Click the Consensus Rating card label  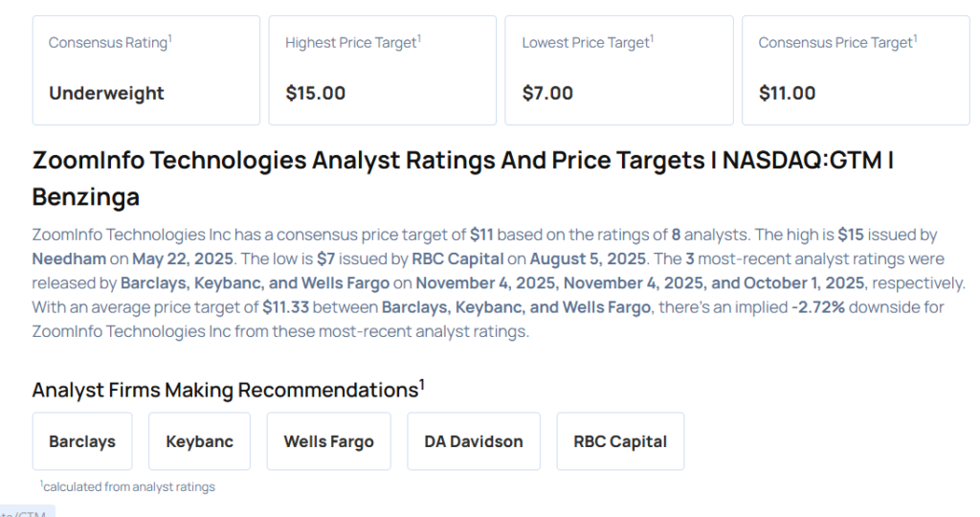click(x=109, y=43)
